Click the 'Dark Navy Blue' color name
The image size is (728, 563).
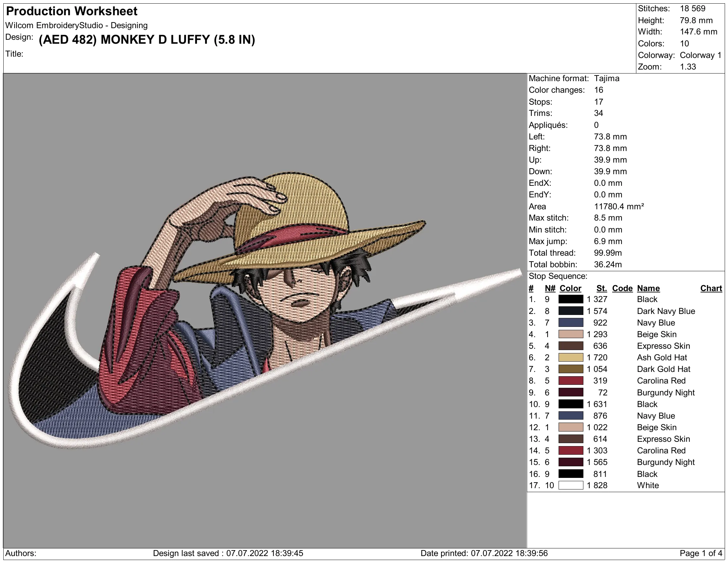pos(666,311)
